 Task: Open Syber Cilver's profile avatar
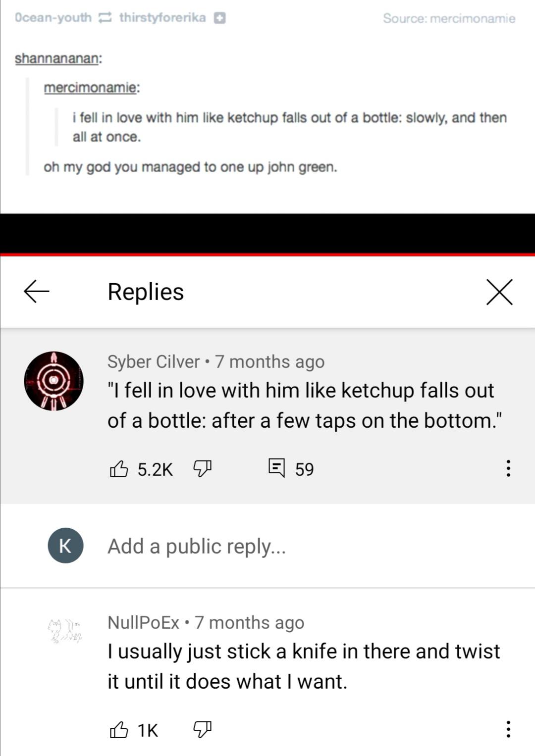pos(54,381)
